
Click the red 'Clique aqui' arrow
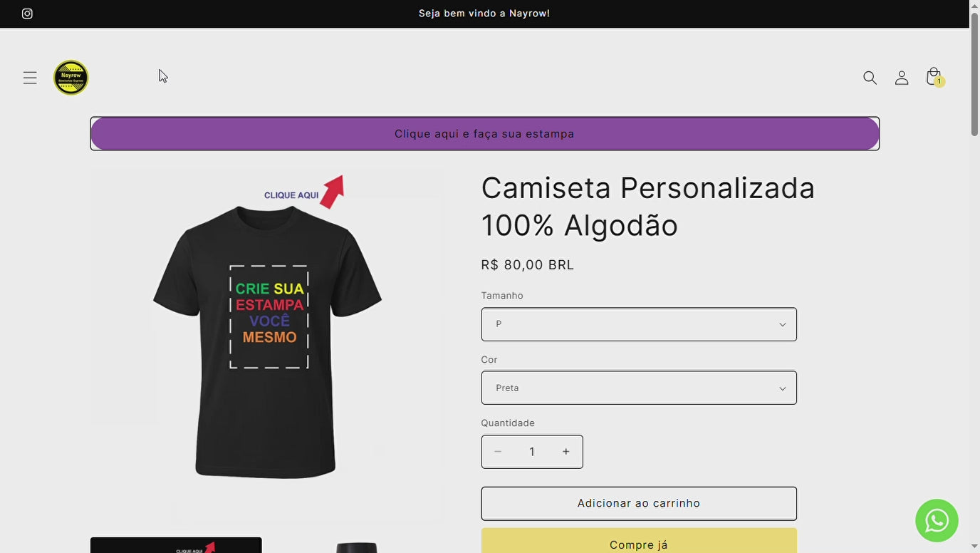(x=333, y=191)
